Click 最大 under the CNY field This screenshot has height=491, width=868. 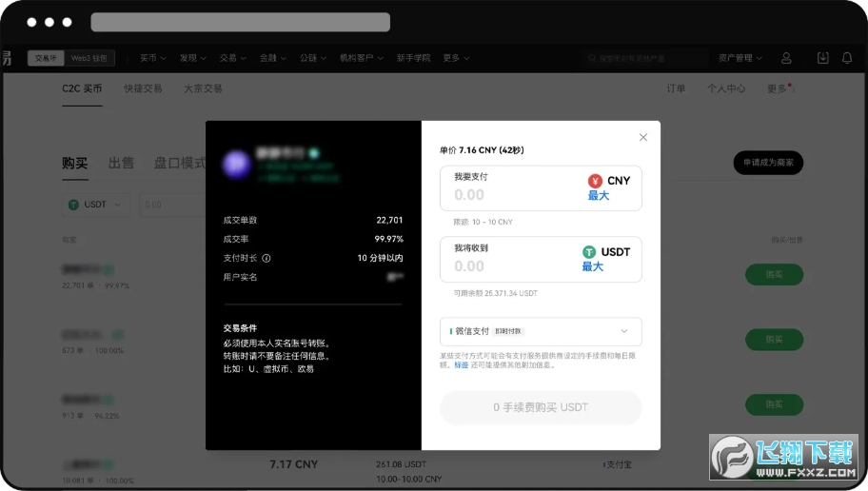598,195
